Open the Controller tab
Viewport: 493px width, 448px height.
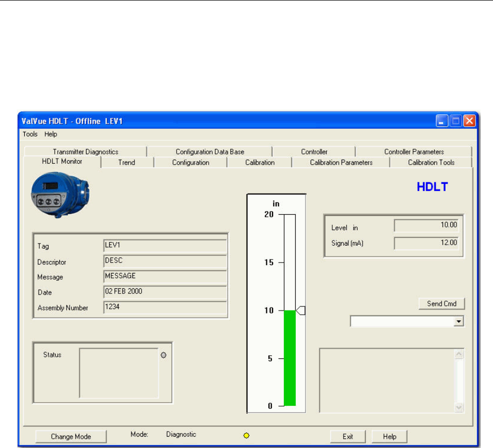click(x=314, y=151)
